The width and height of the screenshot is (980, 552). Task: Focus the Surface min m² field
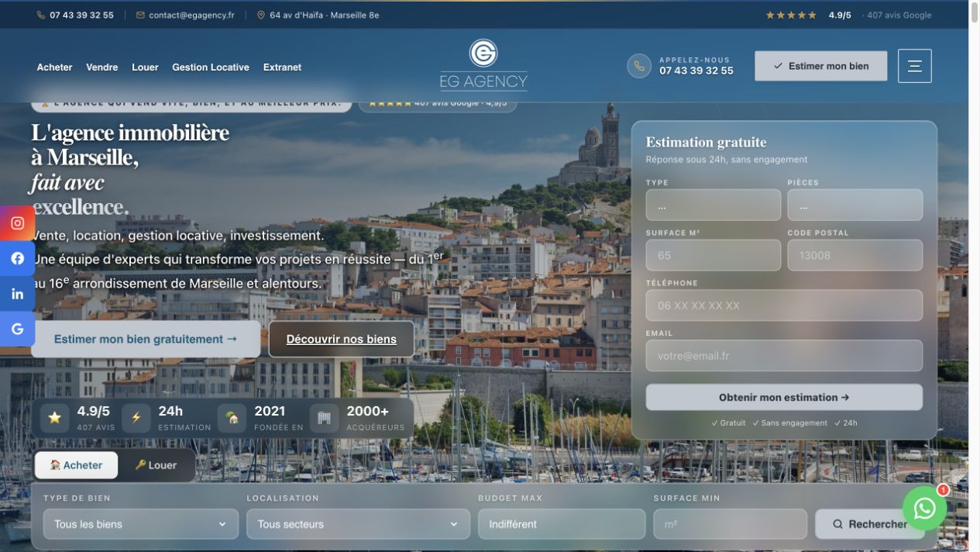pos(731,524)
